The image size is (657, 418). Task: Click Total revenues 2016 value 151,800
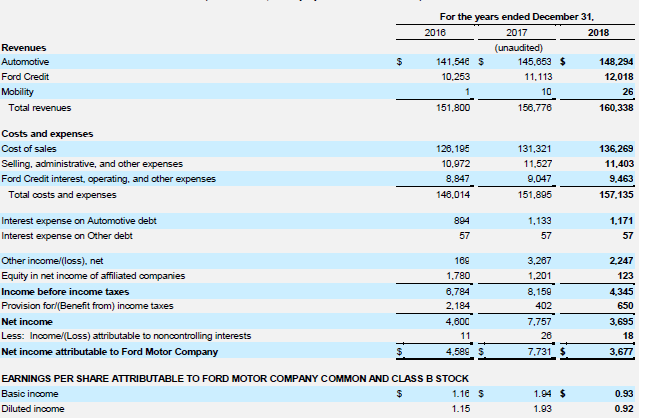coord(453,108)
